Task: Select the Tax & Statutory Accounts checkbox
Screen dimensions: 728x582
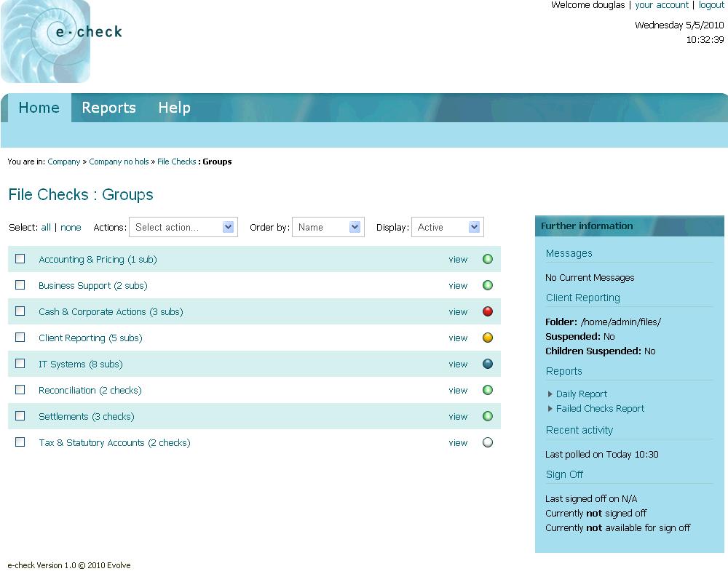Action: pyautogui.click(x=20, y=442)
